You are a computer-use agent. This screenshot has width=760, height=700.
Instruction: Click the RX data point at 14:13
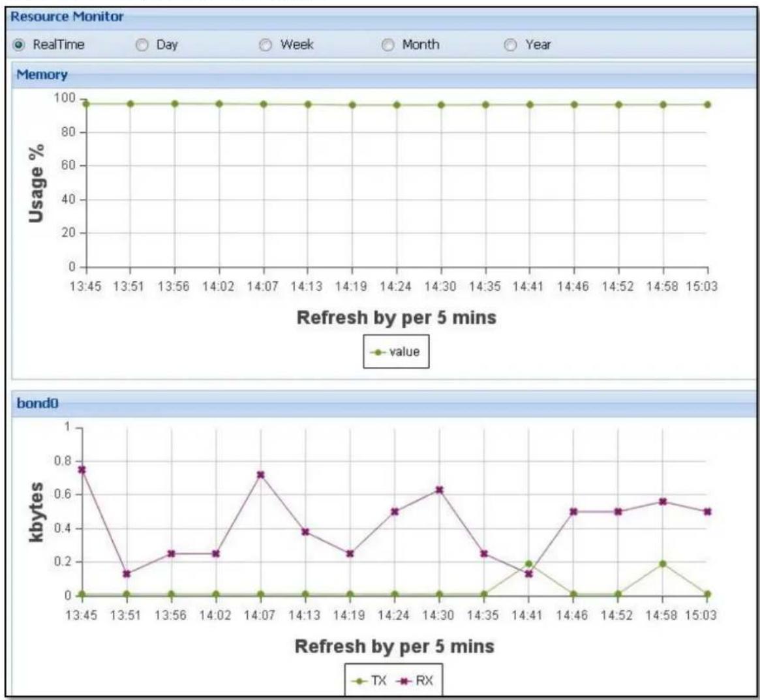(305, 532)
